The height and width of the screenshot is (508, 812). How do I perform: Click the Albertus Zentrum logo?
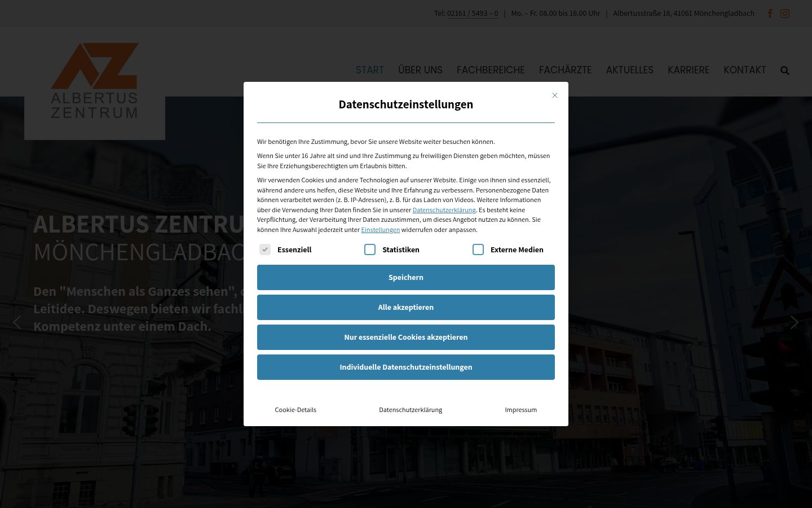[95, 81]
